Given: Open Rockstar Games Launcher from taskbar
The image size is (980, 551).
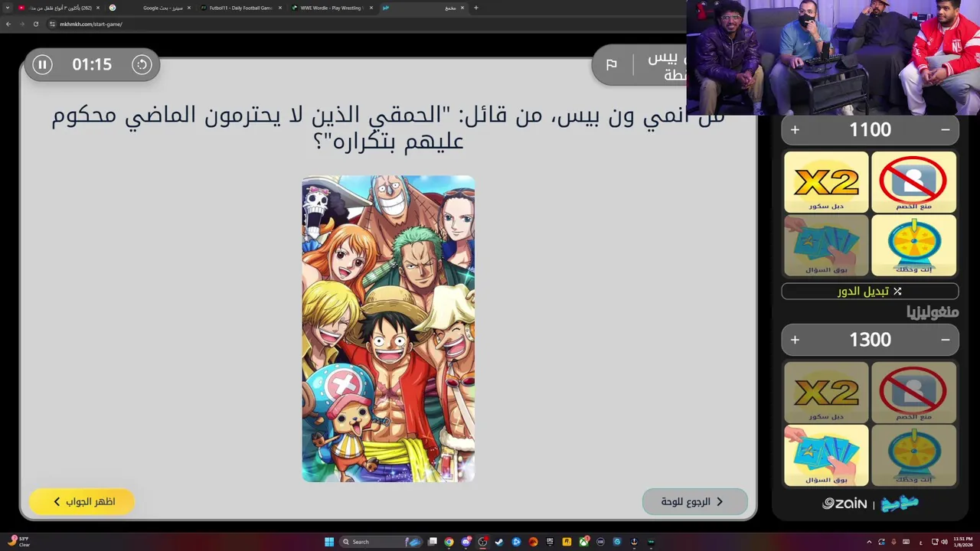Looking at the screenshot, I should click(x=567, y=542).
